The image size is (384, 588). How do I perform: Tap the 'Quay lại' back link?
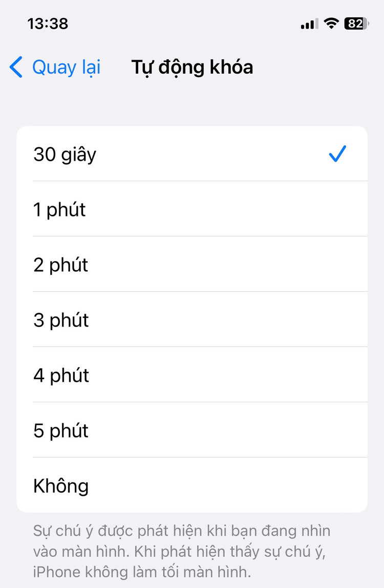click(x=66, y=68)
